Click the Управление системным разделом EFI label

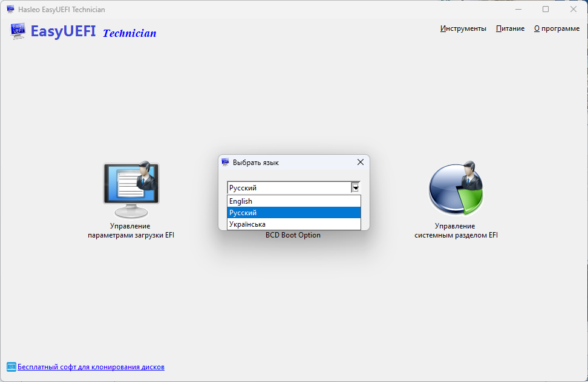point(456,231)
